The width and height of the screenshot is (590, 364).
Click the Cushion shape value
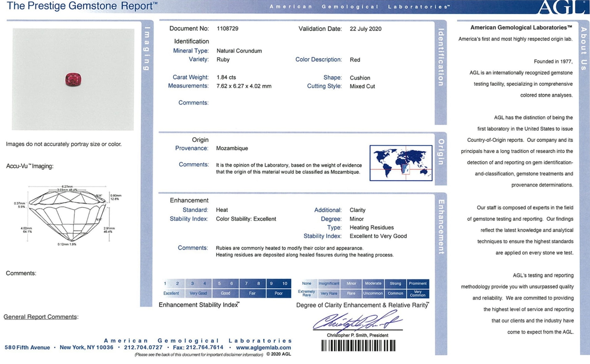click(360, 78)
